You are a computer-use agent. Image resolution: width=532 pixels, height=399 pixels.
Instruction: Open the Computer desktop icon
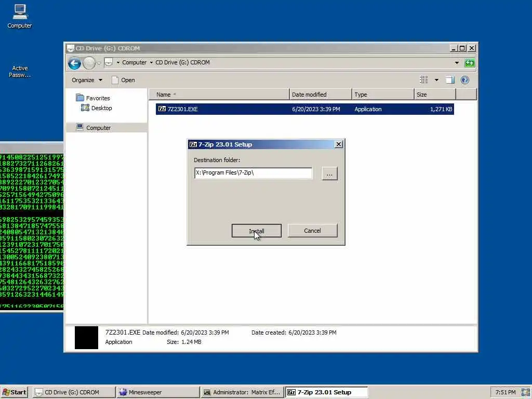click(20, 16)
